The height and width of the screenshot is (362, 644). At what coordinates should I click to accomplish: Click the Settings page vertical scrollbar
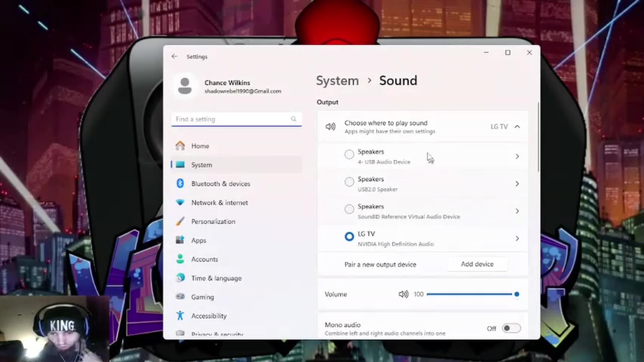(538, 137)
